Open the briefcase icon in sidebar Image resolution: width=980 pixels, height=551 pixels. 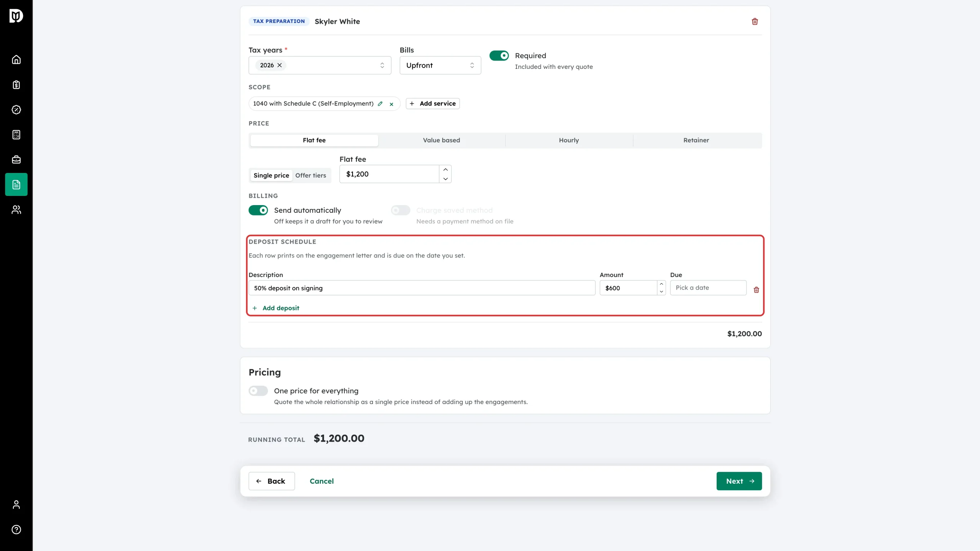(x=16, y=160)
